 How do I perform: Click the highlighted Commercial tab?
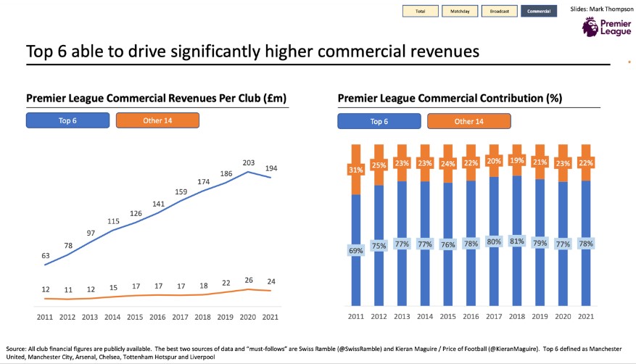click(539, 11)
